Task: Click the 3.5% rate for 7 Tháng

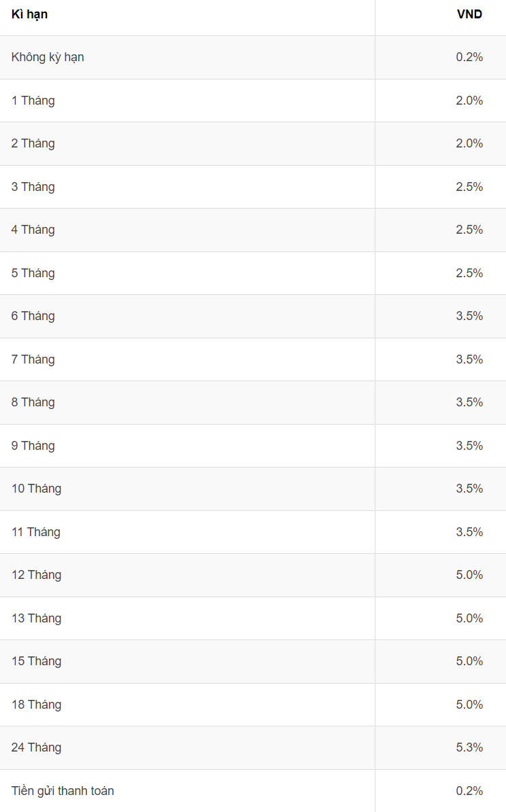Action: point(469,359)
